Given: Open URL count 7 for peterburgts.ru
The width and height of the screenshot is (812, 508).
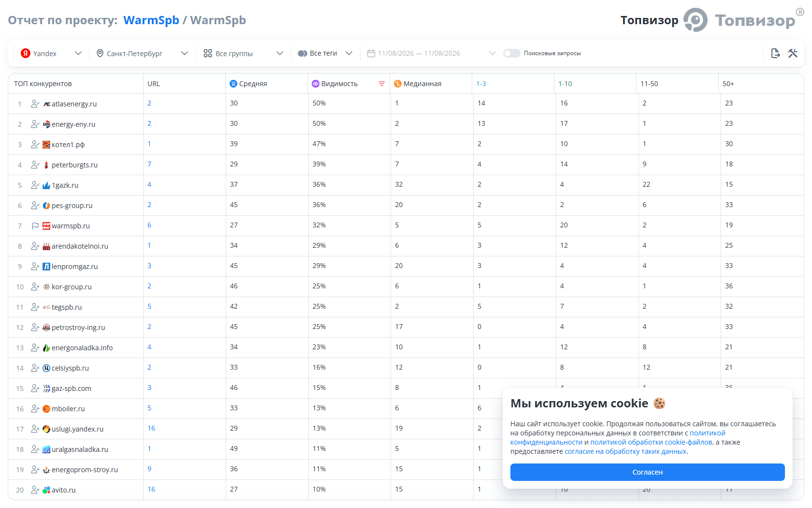Looking at the screenshot, I should click(x=149, y=164).
